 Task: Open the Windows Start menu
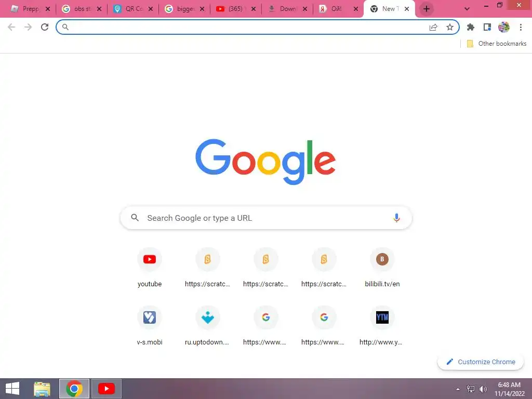coord(12,389)
